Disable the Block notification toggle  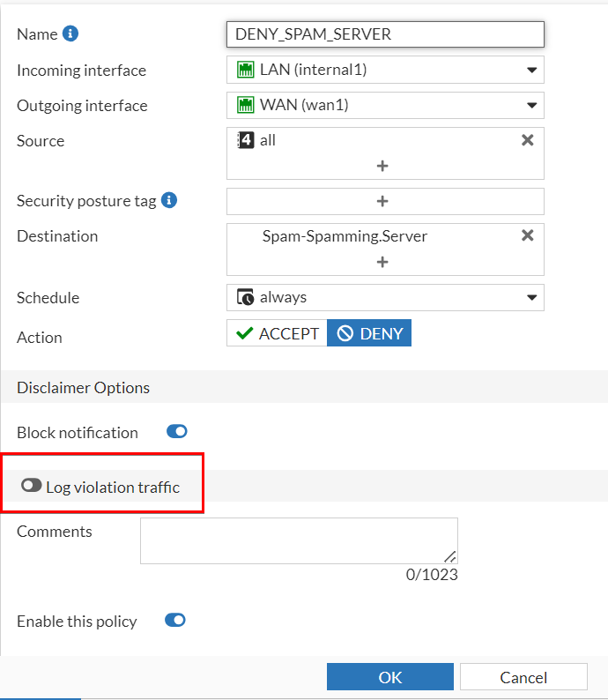tap(177, 432)
